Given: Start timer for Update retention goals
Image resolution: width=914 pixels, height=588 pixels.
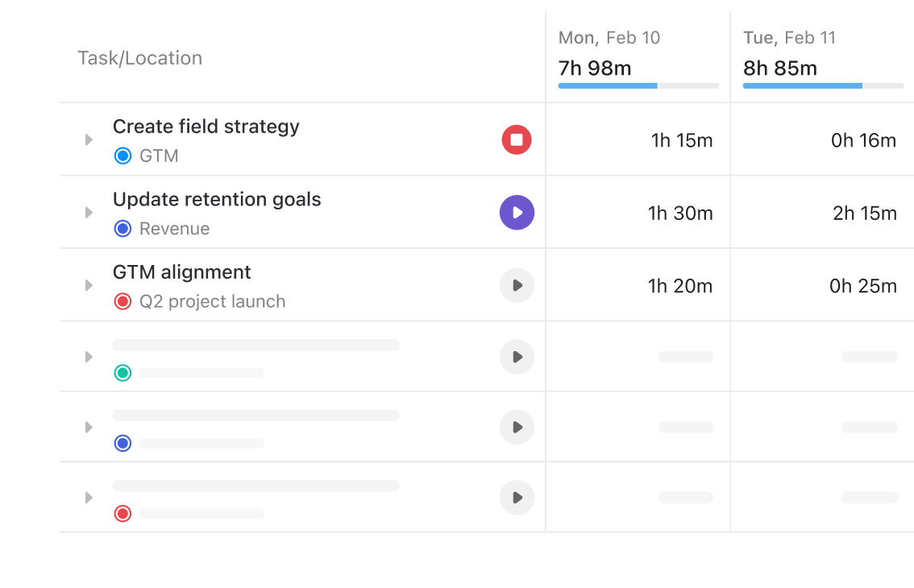Looking at the screenshot, I should 517,213.
